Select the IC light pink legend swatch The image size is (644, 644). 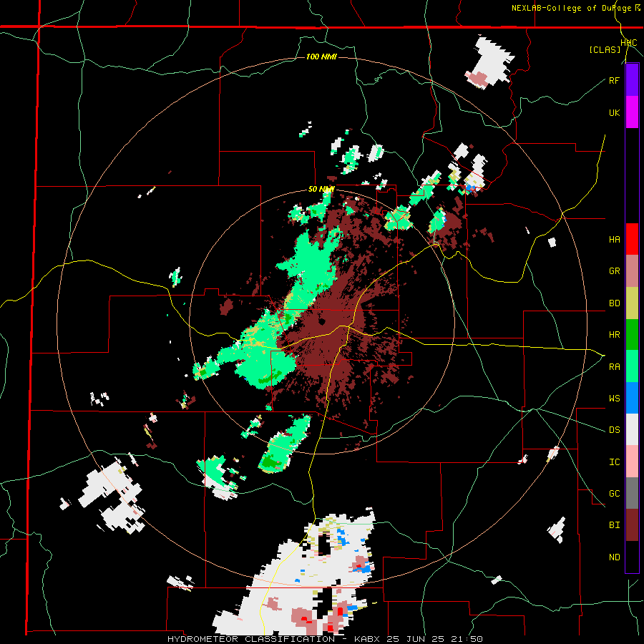[x=632, y=462]
